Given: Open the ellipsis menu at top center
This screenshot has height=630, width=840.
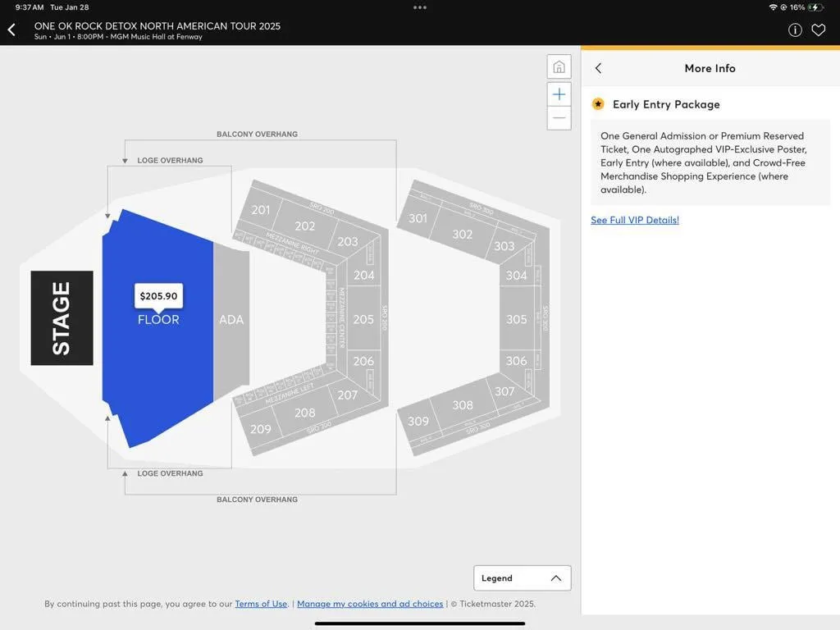Looking at the screenshot, I should tap(420, 7).
